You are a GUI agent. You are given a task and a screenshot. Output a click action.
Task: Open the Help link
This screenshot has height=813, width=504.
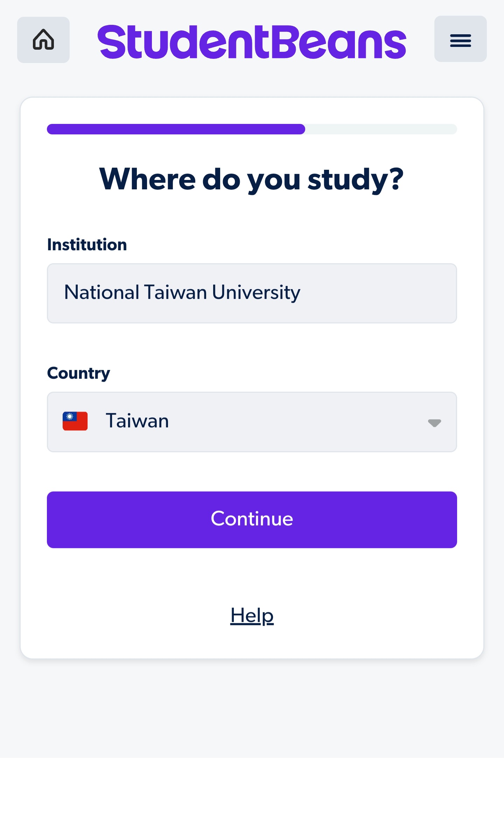point(252,616)
